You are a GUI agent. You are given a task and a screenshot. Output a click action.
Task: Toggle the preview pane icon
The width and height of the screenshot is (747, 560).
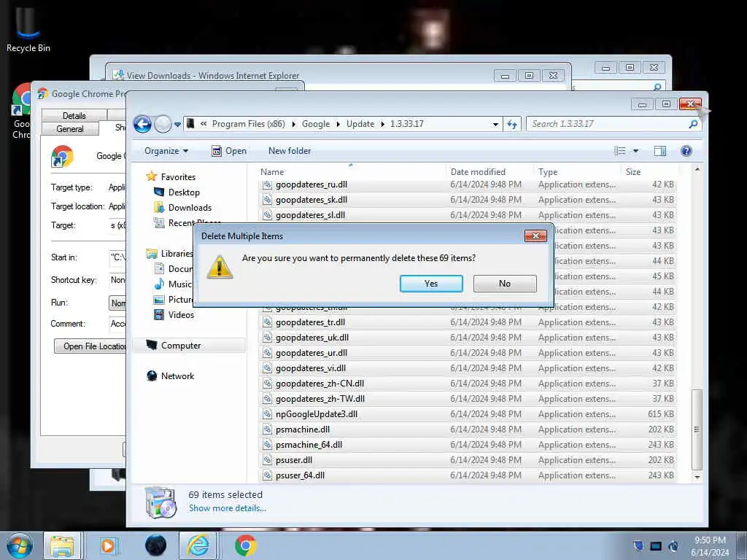pyautogui.click(x=659, y=151)
